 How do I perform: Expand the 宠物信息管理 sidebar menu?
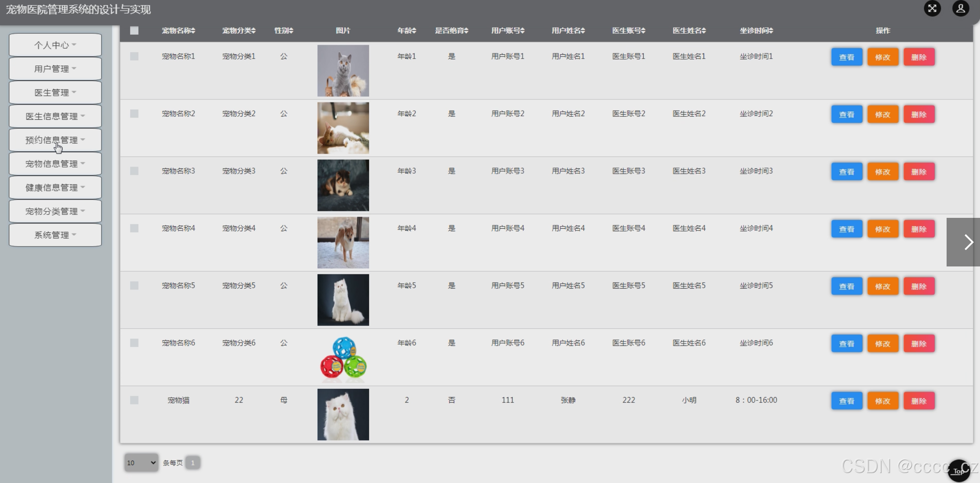(x=55, y=164)
